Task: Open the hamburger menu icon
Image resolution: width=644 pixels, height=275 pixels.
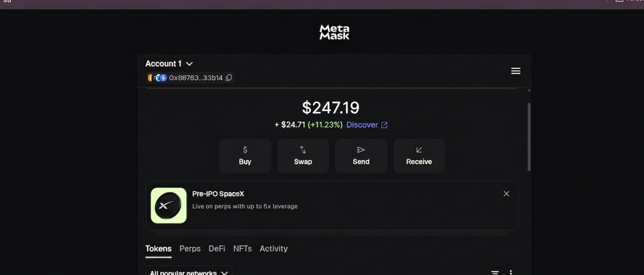Action: coord(516,71)
